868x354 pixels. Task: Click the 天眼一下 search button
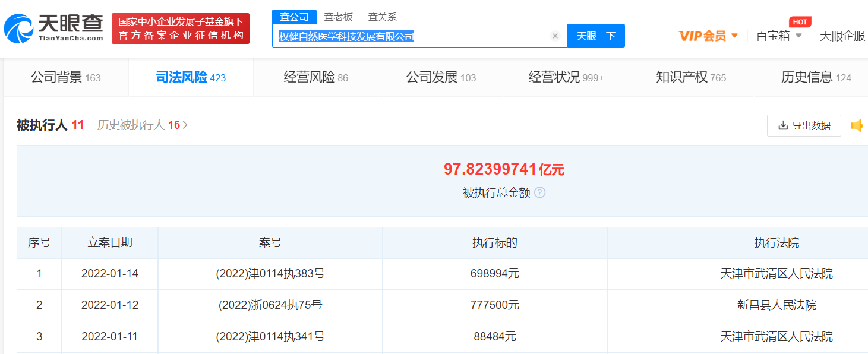pyautogui.click(x=596, y=36)
